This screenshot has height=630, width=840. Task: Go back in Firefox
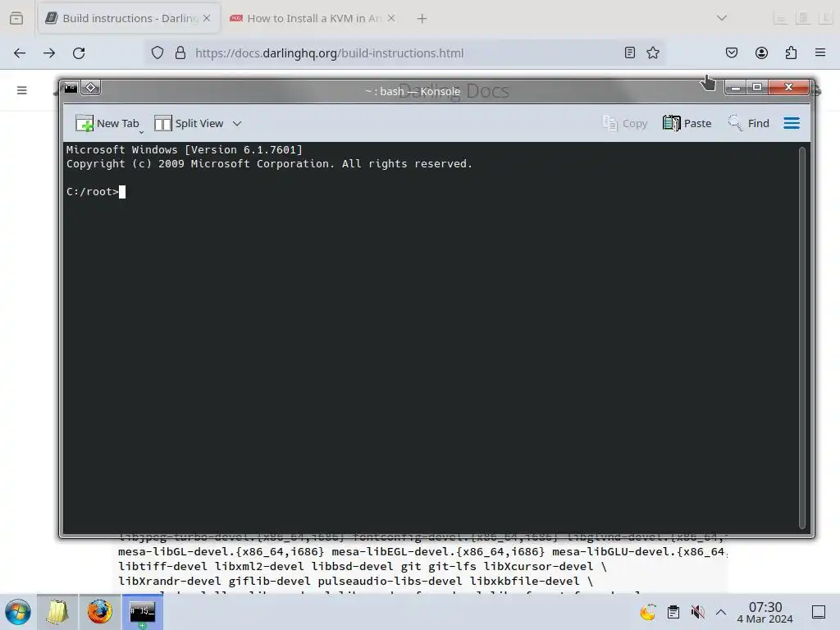(x=20, y=53)
